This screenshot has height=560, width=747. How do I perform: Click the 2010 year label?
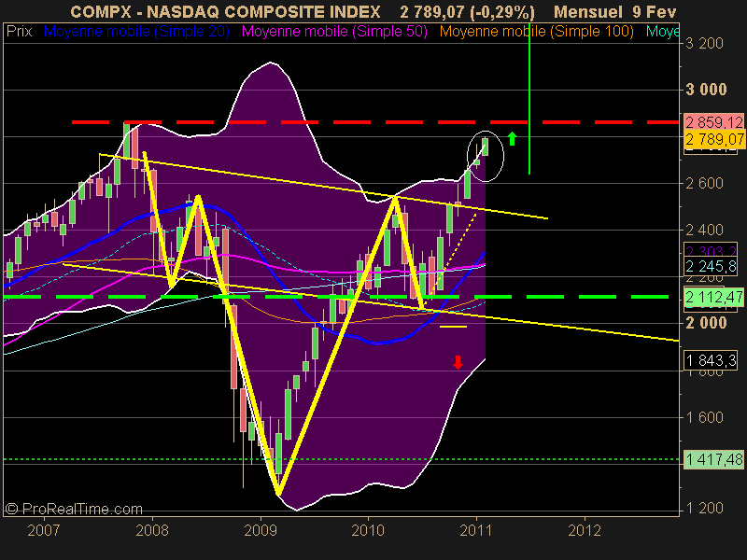[368, 530]
